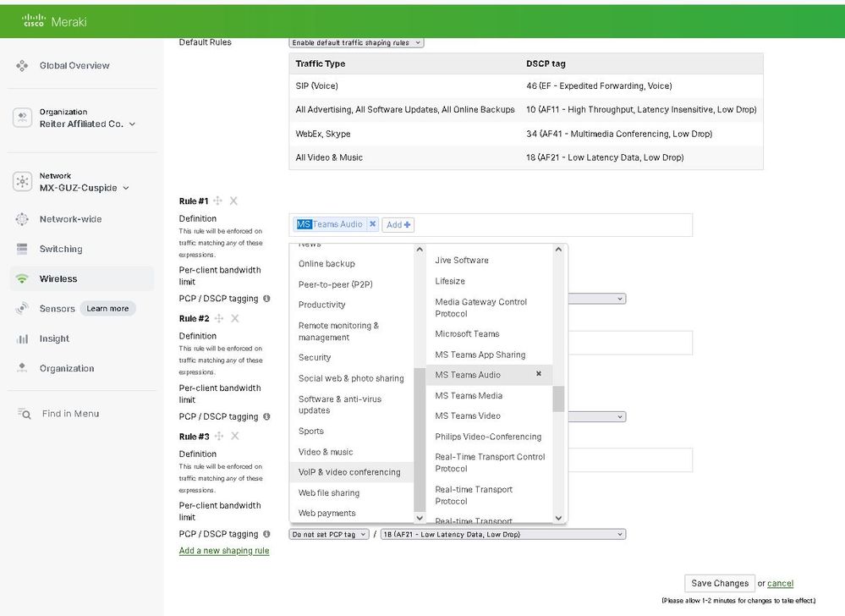Delete Rule #2 with X icon
845x616 pixels.
(235, 319)
